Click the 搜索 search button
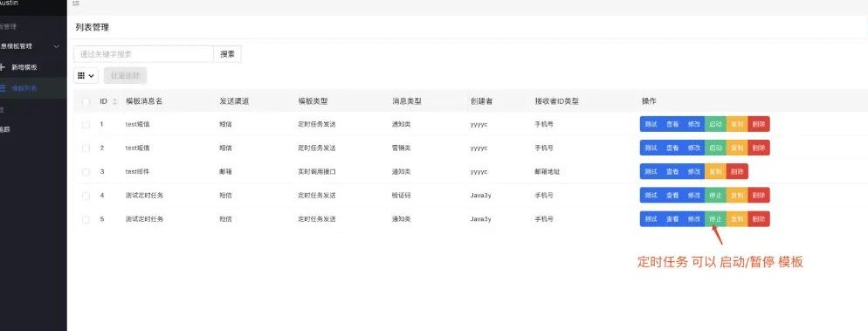Viewport: 868px width, 331px height. click(228, 54)
